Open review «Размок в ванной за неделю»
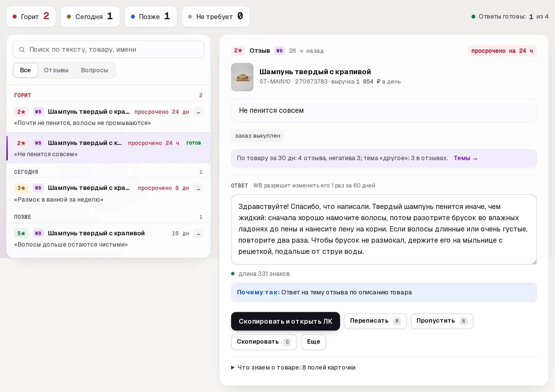555x392 pixels. 108,194
